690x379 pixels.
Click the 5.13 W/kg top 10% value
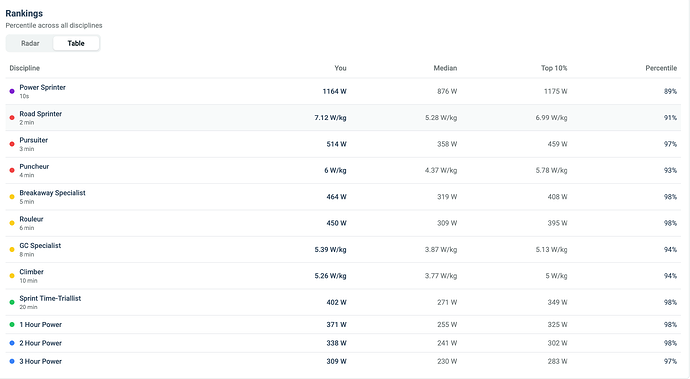tap(551, 250)
